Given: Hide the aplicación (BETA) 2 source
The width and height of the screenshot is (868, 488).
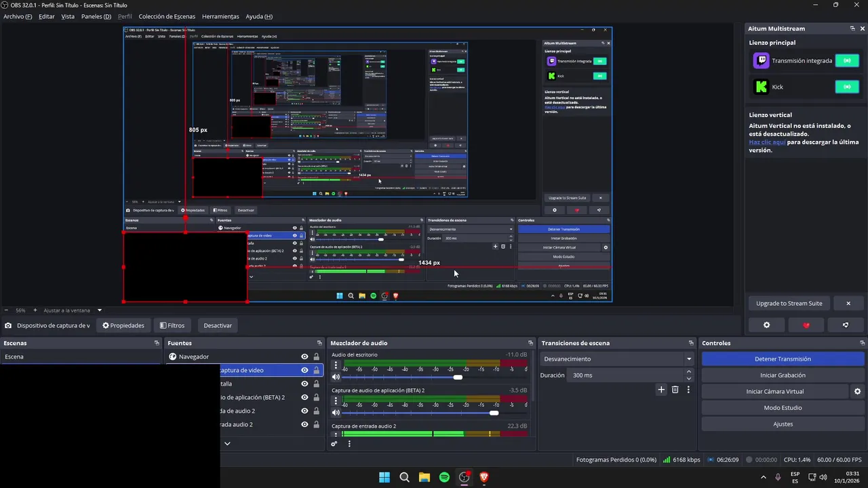Looking at the screenshot, I should coord(304,397).
